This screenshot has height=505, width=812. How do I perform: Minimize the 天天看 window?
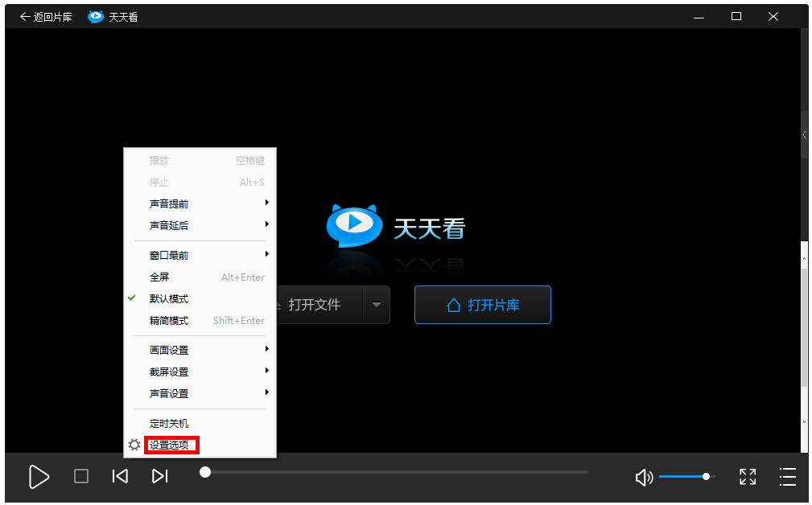tap(699, 17)
